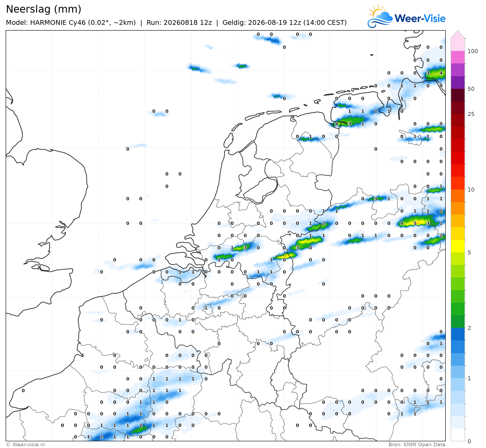Click the white 0 mm legend band
This screenshot has height=448, width=486.
click(458, 435)
